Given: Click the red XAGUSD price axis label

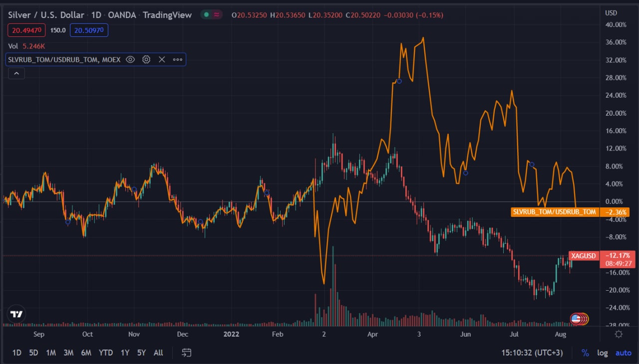Looking at the screenshot, I should 584,256.
